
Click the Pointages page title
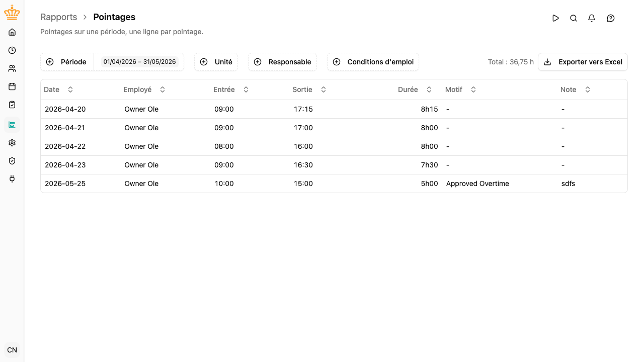coord(114,17)
